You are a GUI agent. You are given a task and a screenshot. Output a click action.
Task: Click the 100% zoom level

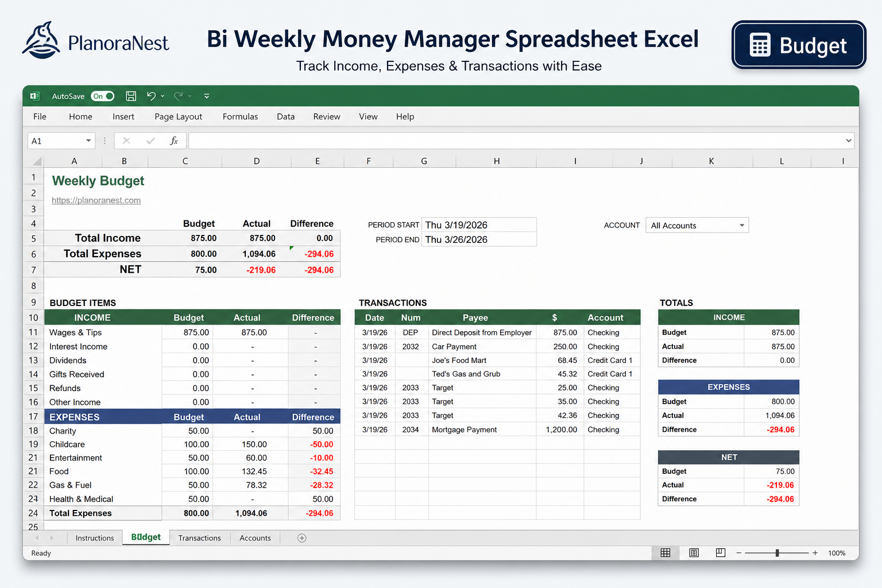pos(837,553)
